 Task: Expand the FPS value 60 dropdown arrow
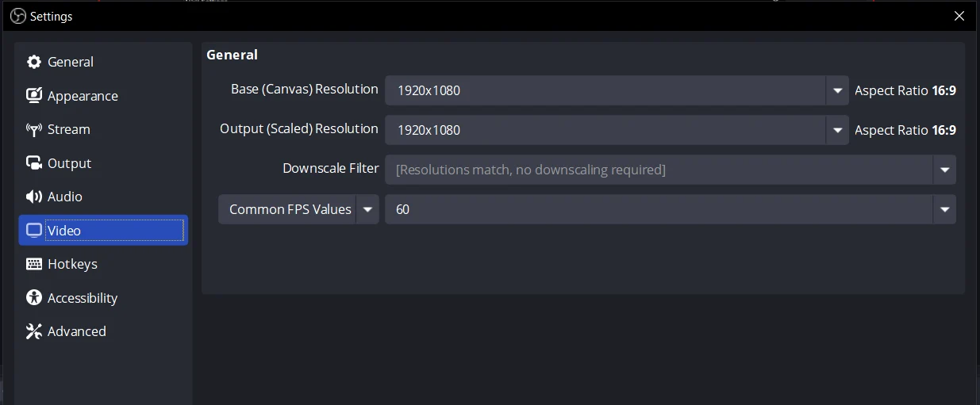click(944, 209)
